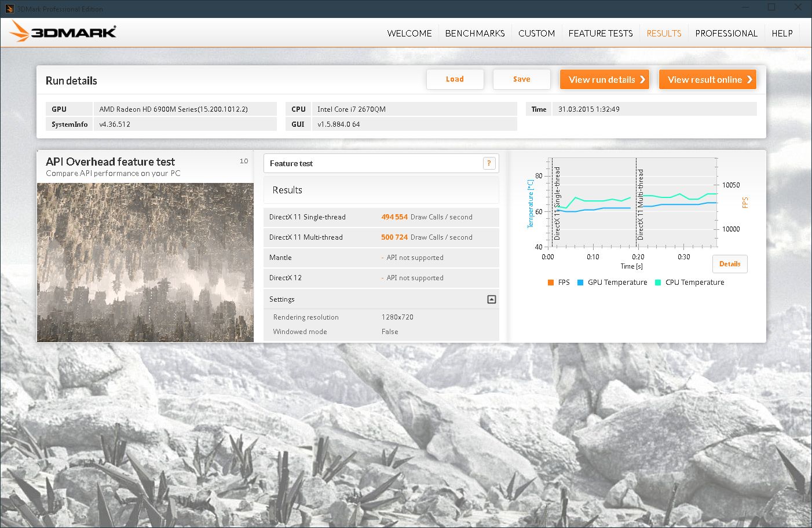Collapse the Settings section

pos(491,299)
